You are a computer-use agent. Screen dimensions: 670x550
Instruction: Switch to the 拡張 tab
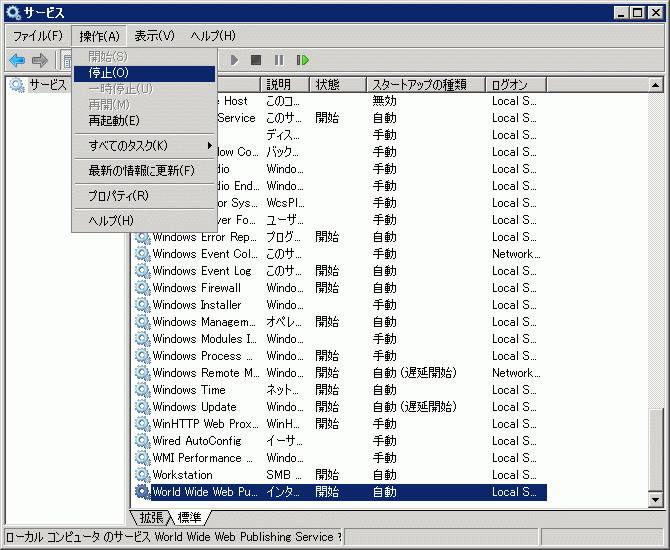151,518
